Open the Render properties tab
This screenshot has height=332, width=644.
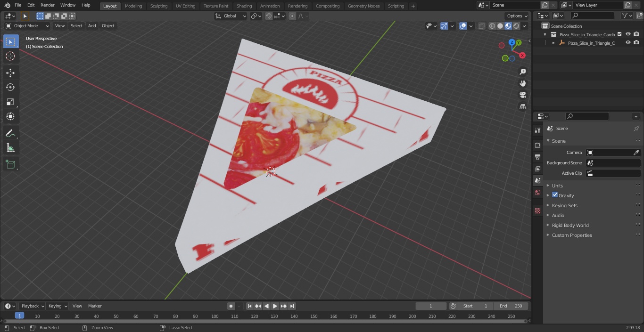tap(537, 145)
